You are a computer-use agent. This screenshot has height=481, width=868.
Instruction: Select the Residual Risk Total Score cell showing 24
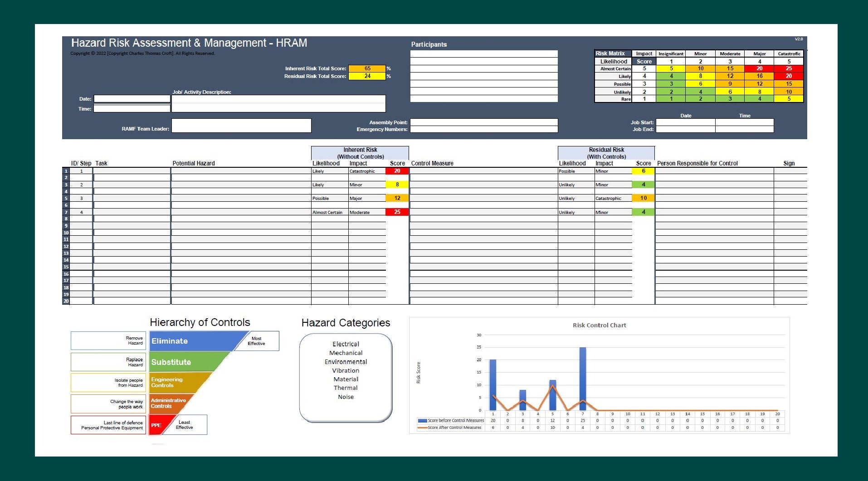[368, 76]
